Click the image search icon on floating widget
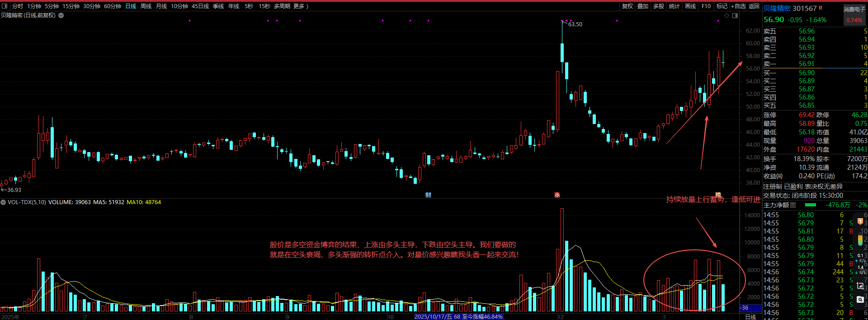The height and width of the screenshot is (320, 868). pyautogui.click(x=860, y=300)
